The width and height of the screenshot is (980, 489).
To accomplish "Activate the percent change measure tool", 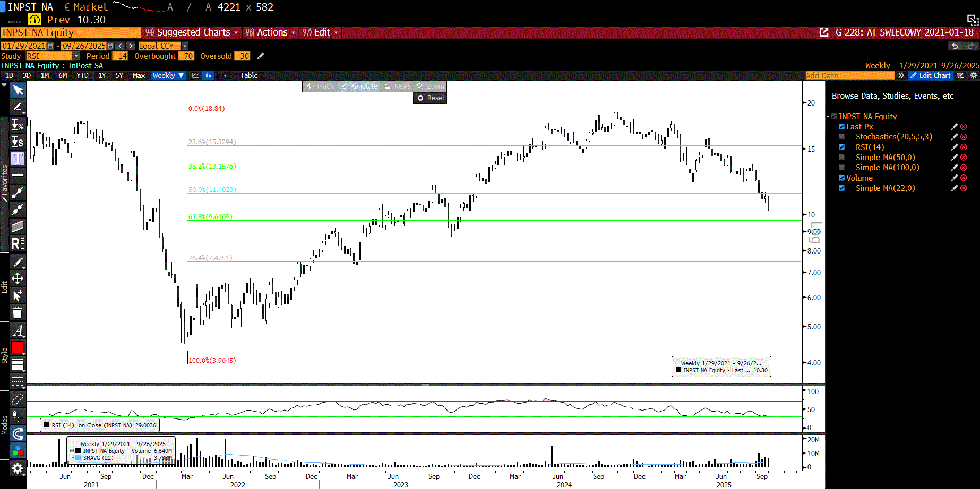I will coord(18,125).
